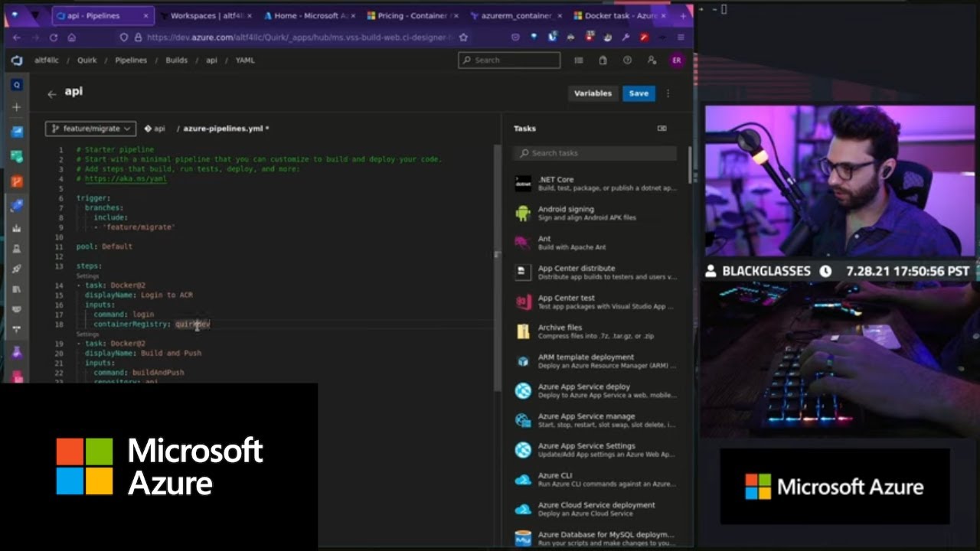Bookmark this page with the star icon
Image resolution: width=980 pixels, height=551 pixels.
[464, 37]
